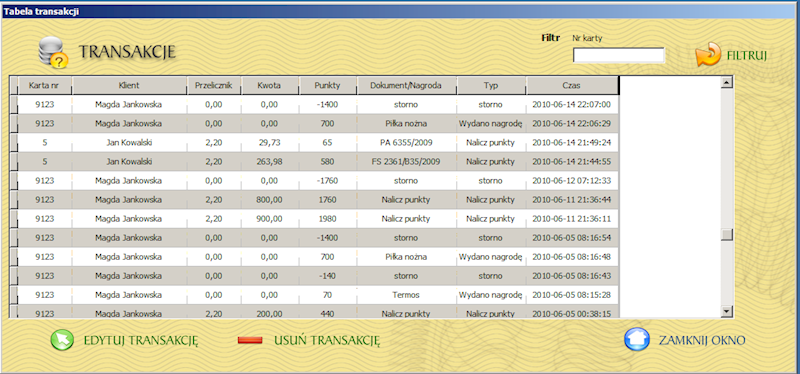Viewport: 800px width, 374px height.
Task: Click the Transakcje database coins icon
Action: click(53, 53)
